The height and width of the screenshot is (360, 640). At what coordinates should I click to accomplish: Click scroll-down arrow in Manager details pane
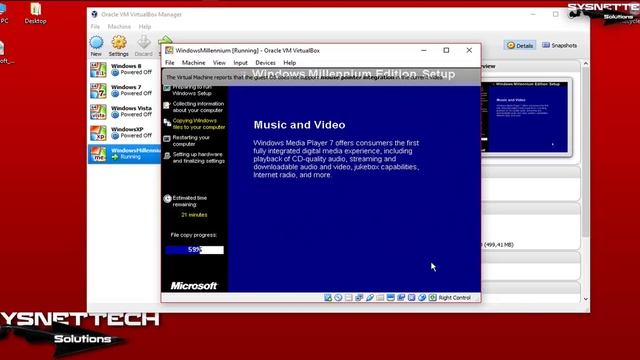tap(586, 299)
